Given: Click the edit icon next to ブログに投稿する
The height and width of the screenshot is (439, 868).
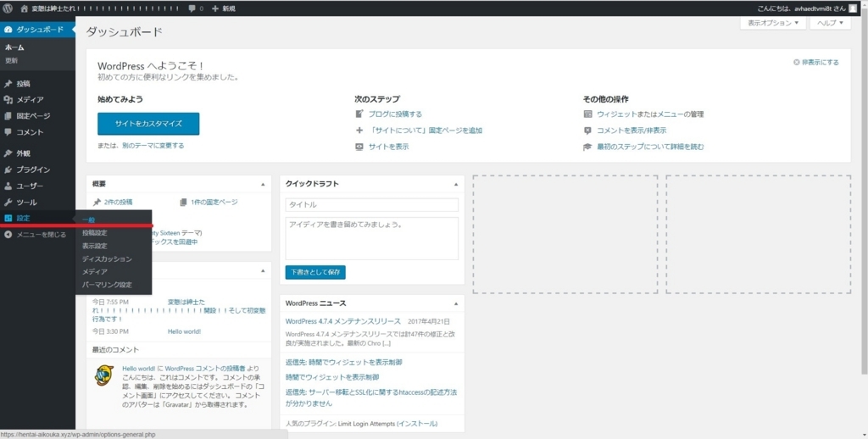Looking at the screenshot, I should (x=359, y=114).
